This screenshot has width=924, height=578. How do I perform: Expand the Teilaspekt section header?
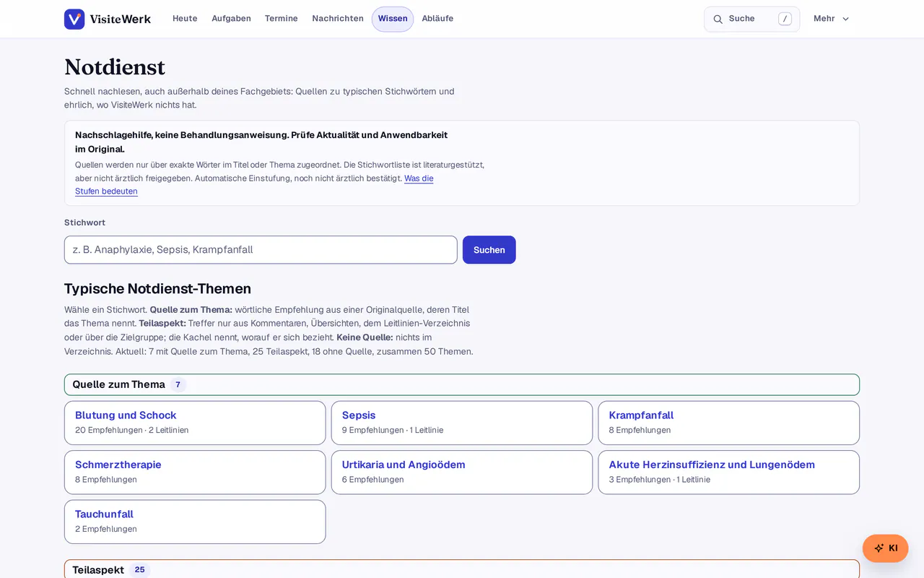[462, 569]
